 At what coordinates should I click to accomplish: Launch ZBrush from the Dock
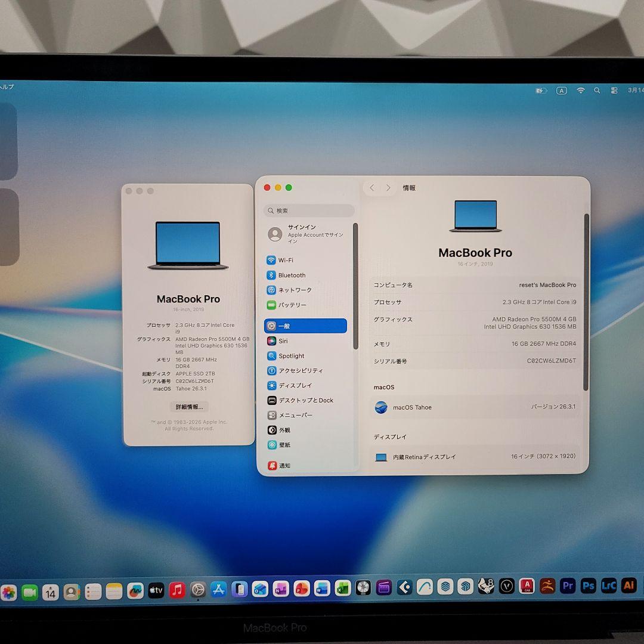[x=547, y=587]
